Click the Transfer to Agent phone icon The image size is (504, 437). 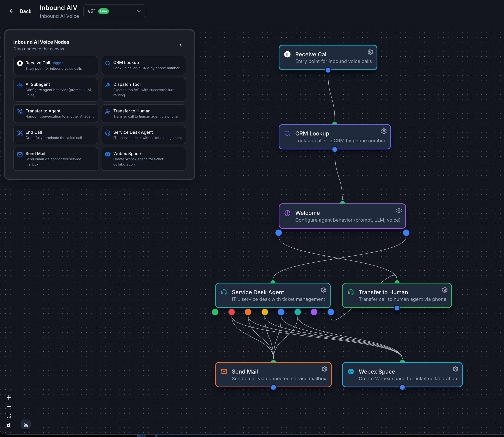[x=20, y=112]
